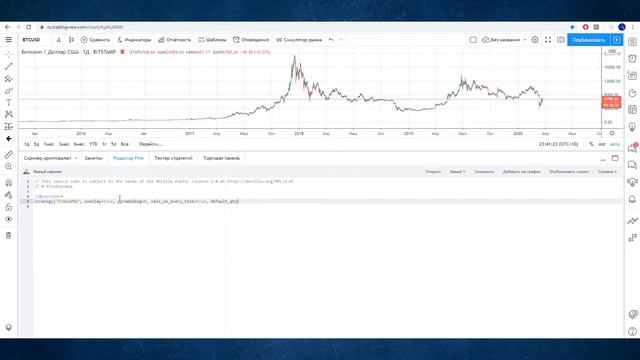Click the blue Опубликовать button

pyautogui.click(x=589, y=40)
